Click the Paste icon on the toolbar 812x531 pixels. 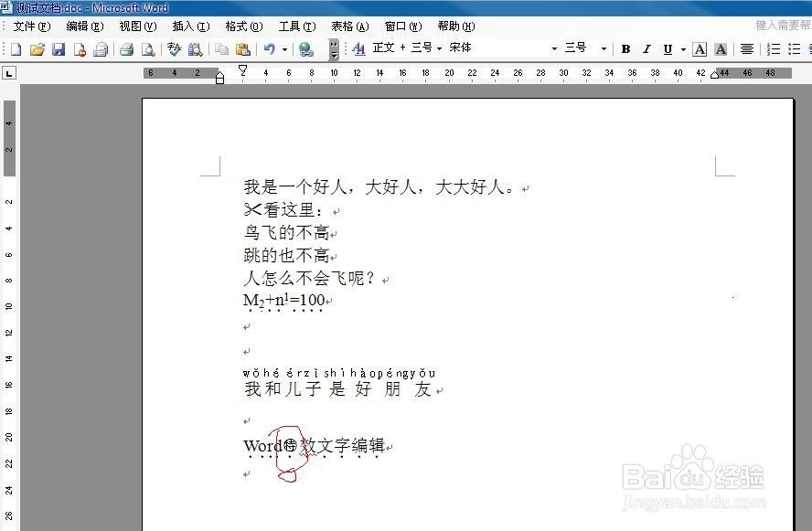point(242,49)
